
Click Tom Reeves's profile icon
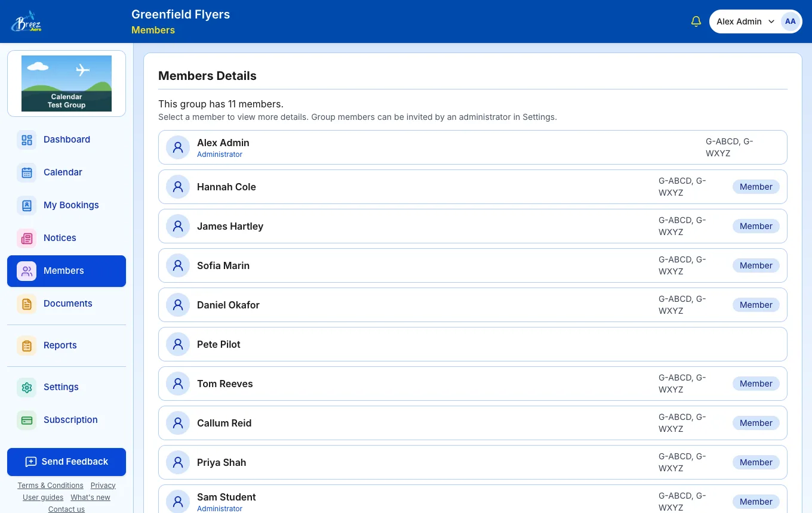click(178, 384)
